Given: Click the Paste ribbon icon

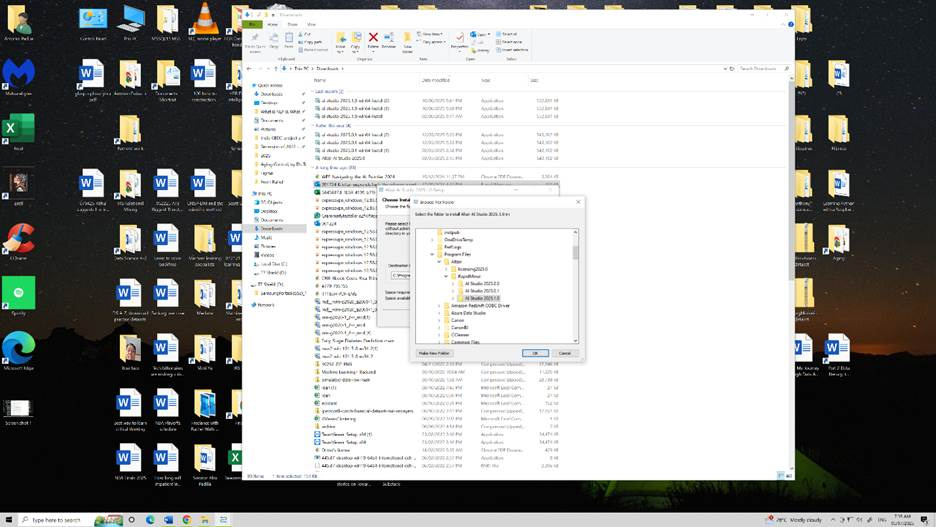Looking at the screenshot, I should pyautogui.click(x=289, y=41).
